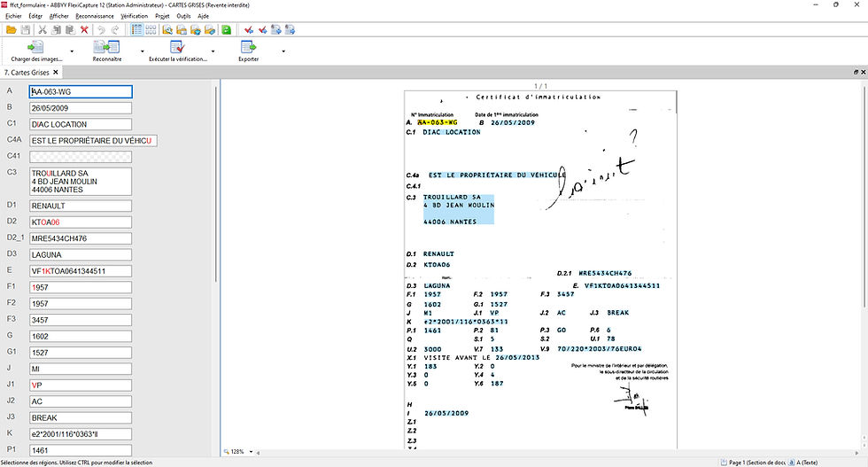Click field F3 with value 3457
Screen dimensions: 868x467
(x=81, y=320)
